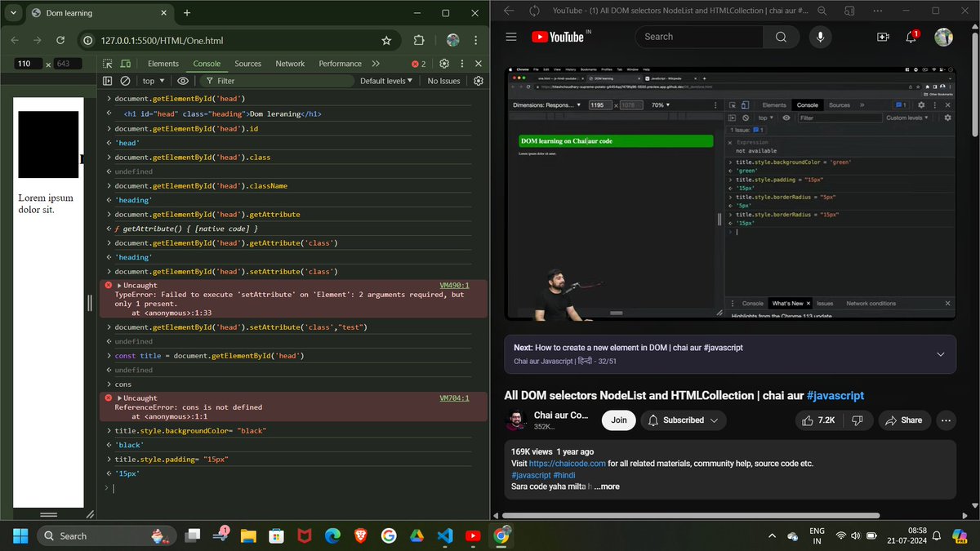Open a new Chrome tab with the plus icon
This screenshot has width=980, height=551.
[187, 13]
